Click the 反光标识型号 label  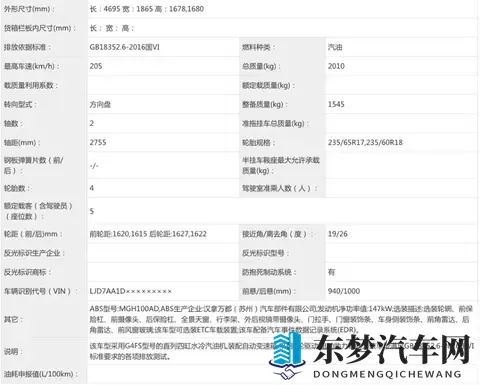(265, 253)
